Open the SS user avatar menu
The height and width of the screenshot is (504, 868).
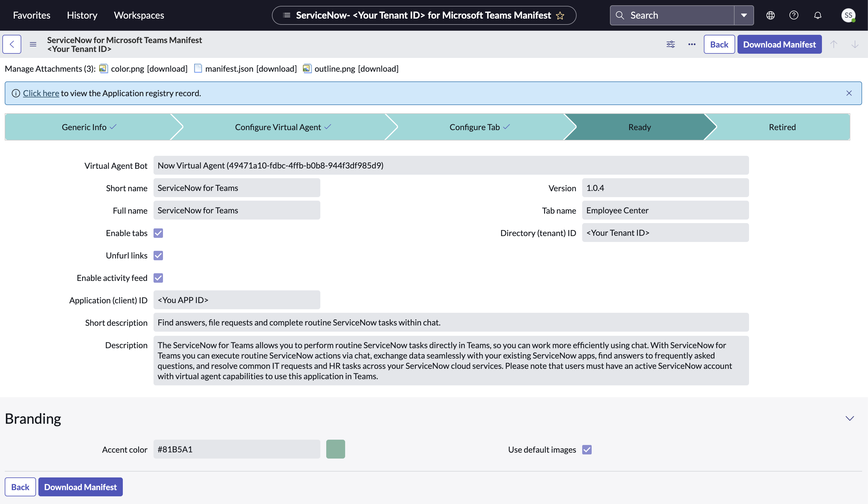pyautogui.click(x=848, y=15)
